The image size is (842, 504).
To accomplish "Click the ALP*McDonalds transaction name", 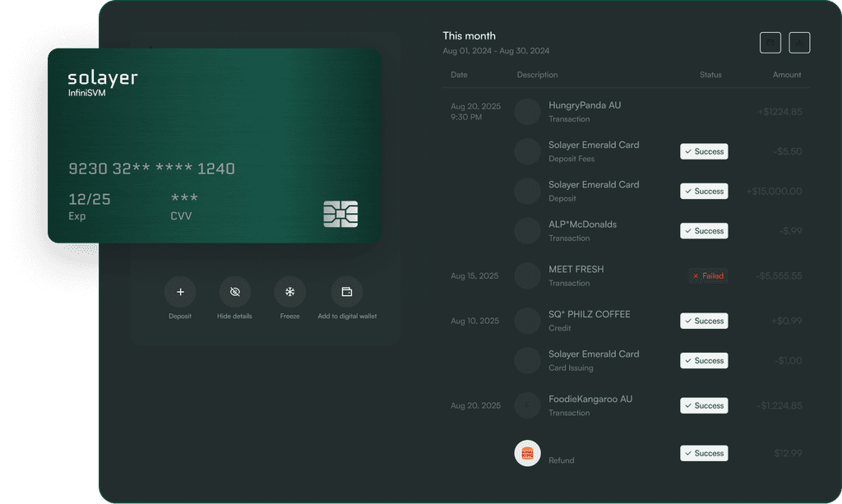I will click(x=582, y=224).
